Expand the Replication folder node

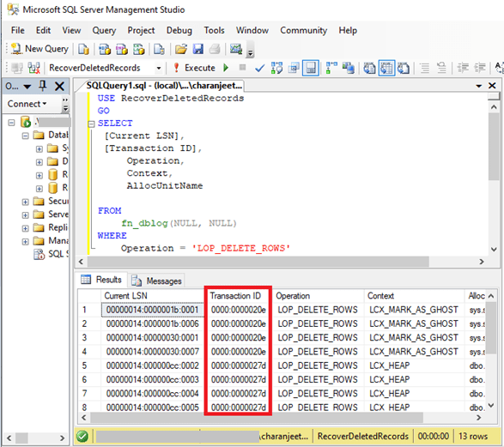point(26,228)
